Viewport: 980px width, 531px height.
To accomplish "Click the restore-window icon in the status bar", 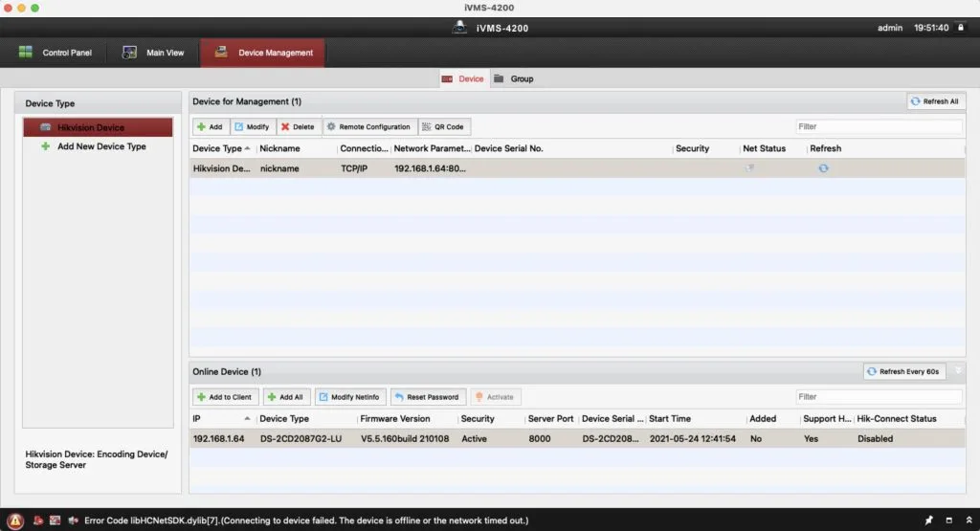I will (x=948, y=520).
